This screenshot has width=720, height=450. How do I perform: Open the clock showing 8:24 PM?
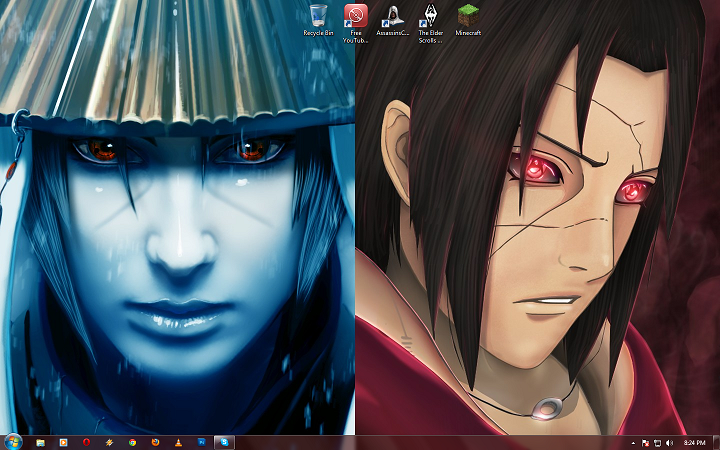[x=694, y=442]
